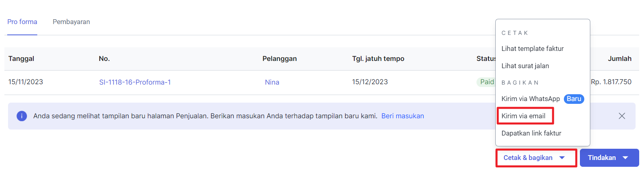Switch to the Pembayaran tab
644x172 pixels.
pyautogui.click(x=71, y=22)
